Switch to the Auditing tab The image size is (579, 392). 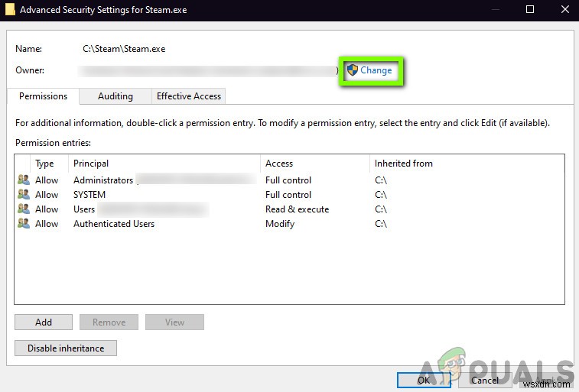[x=115, y=96]
